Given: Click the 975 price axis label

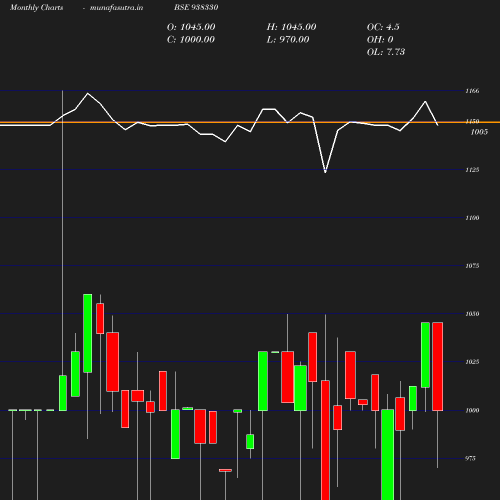Looking at the screenshot, I should point(470,458).
